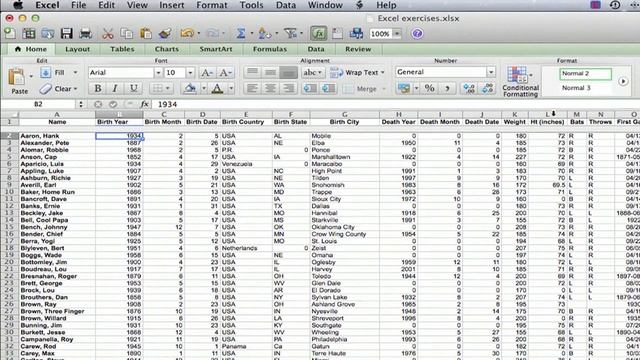Select the Format Painter brush icon
640x360 pixels.
tap(165, 33)
